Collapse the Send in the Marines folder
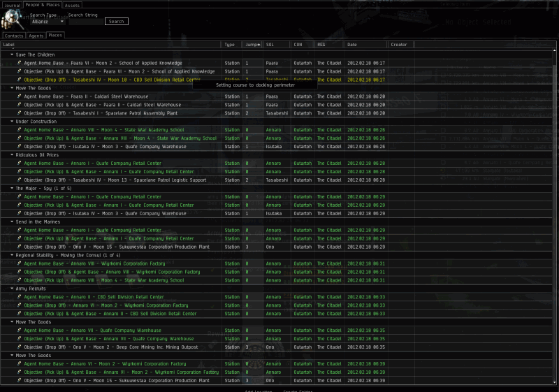This screenshot has width=559, height=392. pyautogui.click(x=12, y=222)
